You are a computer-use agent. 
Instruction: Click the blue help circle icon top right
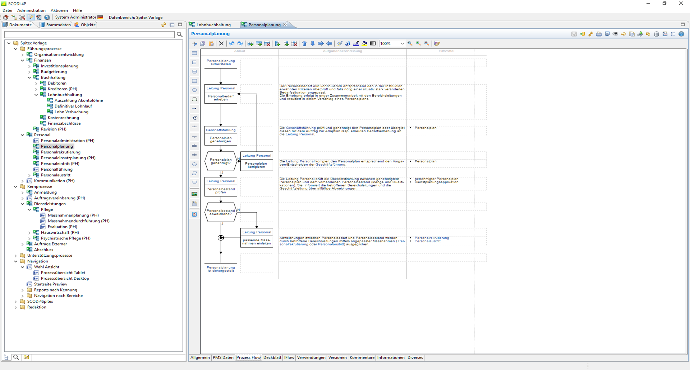pyautogui.click(x=681, y=34)
